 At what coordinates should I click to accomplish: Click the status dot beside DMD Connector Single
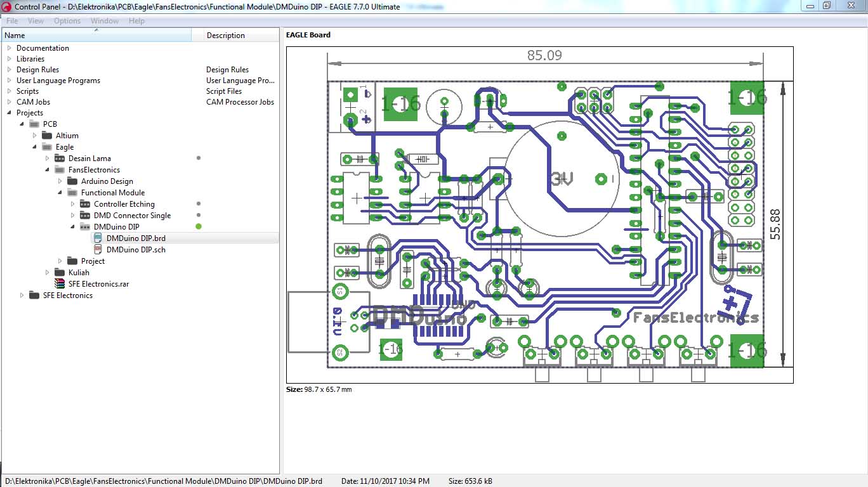click(x=198, y=215)
